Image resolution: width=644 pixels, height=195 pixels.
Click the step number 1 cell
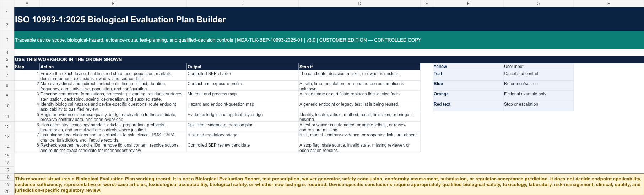point(27,75)
